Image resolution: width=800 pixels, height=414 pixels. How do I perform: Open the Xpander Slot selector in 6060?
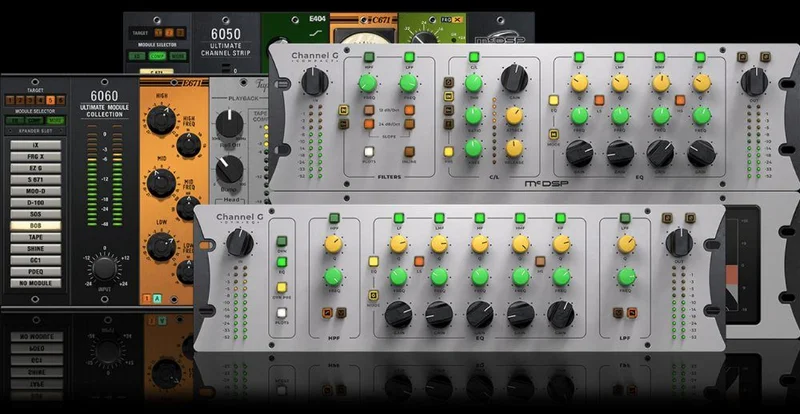(x=36, y=132)
